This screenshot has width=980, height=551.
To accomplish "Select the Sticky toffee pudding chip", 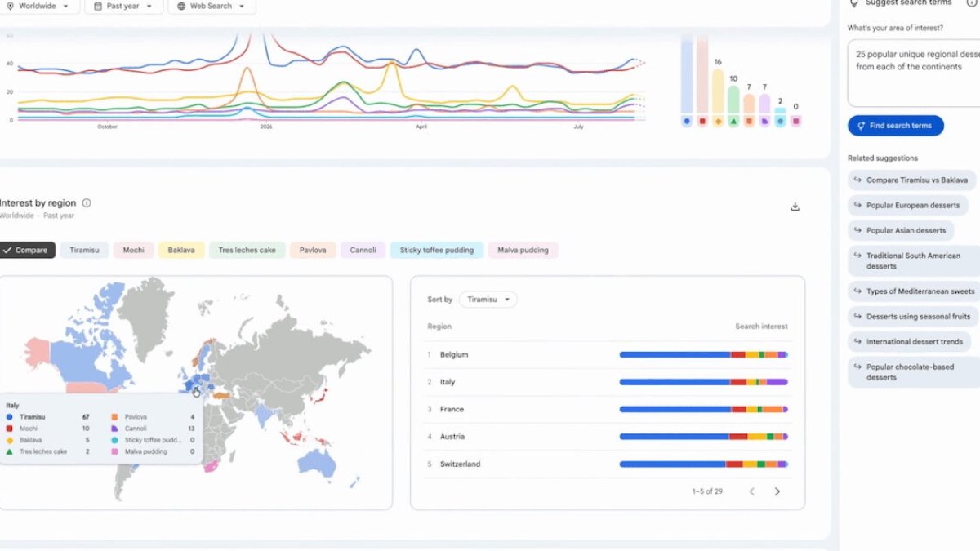I will tap(437, 250).
